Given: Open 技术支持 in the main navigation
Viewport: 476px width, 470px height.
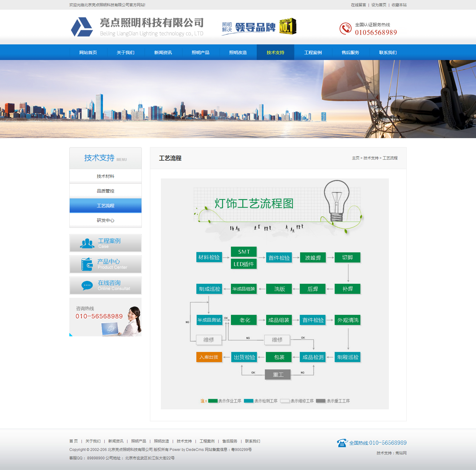Looking at the screenshot, I should (275, 52).
